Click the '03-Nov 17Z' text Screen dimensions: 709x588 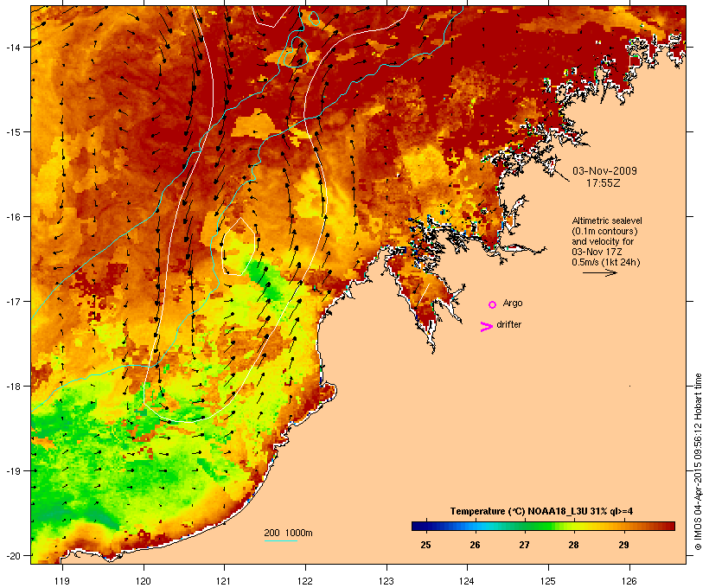point(597,252)
